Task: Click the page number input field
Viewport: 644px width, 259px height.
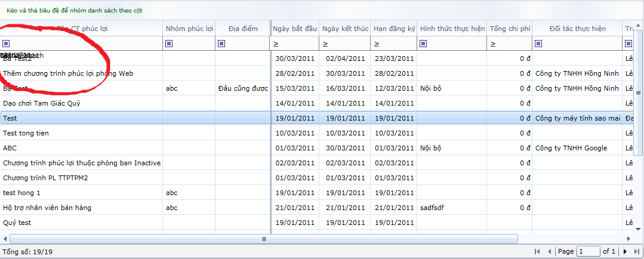Action: coord(588,252)
